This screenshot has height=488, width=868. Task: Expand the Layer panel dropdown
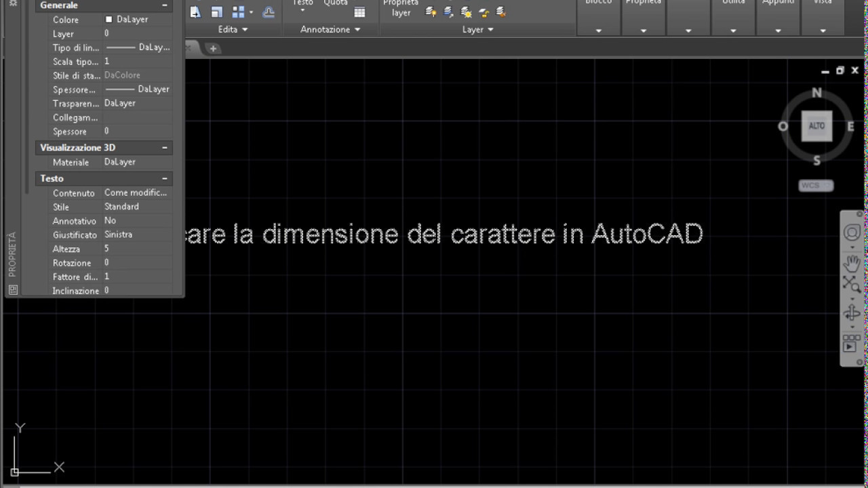(x=478, y=30)
